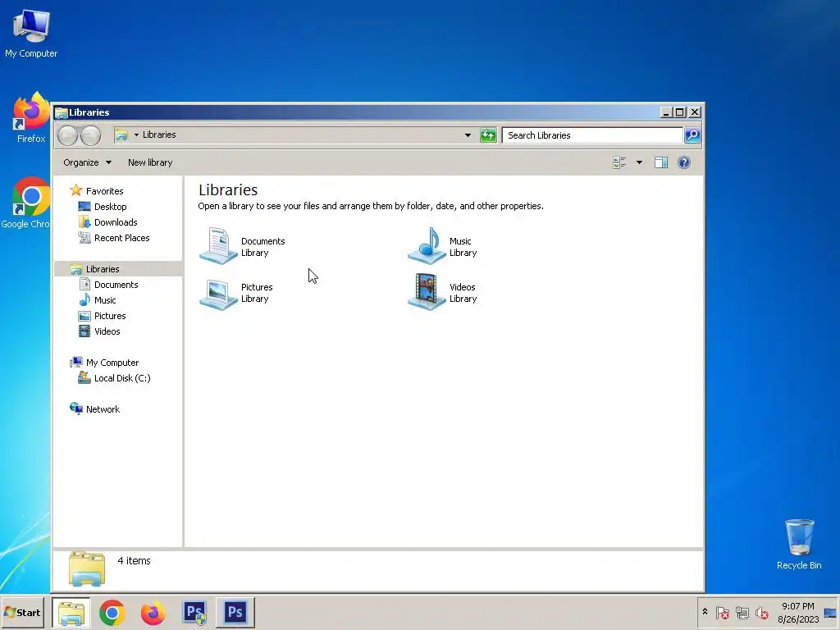The image size is (840, 630).
Task: Click the arrow before Libraries in address bar
Action: [136, 135]
